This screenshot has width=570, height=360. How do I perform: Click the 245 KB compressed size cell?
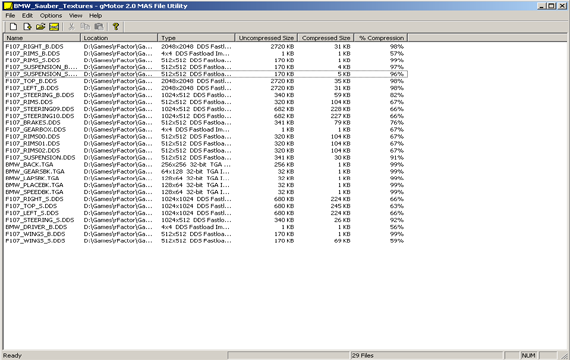[x=340, y=206]
